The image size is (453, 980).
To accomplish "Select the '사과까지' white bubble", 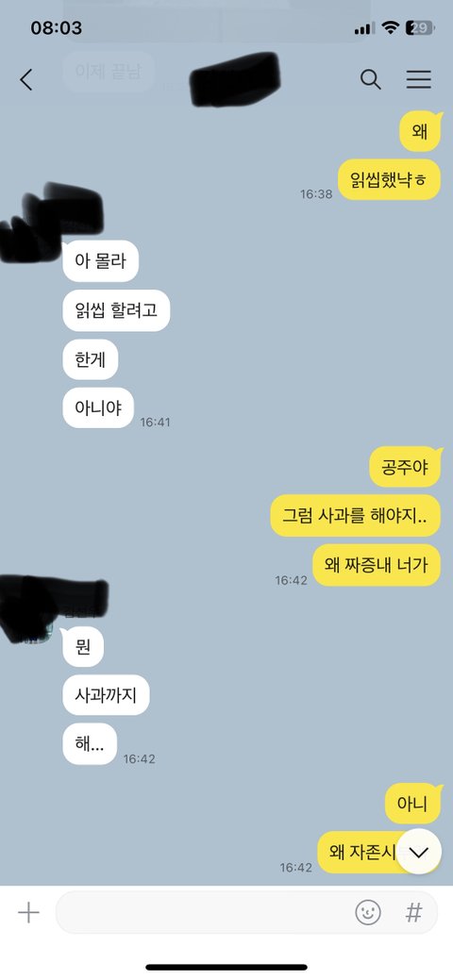I will point(106,694).
